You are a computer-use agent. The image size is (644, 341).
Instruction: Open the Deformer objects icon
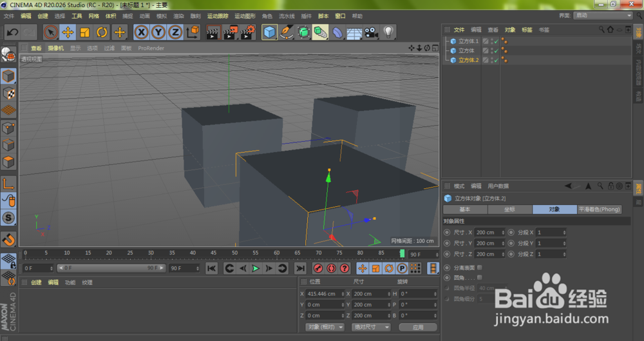tap(337, 32)
